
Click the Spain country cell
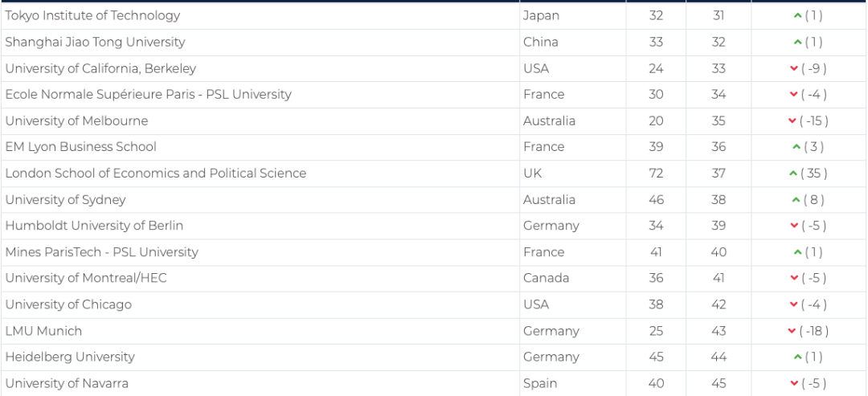pos(540,383)
